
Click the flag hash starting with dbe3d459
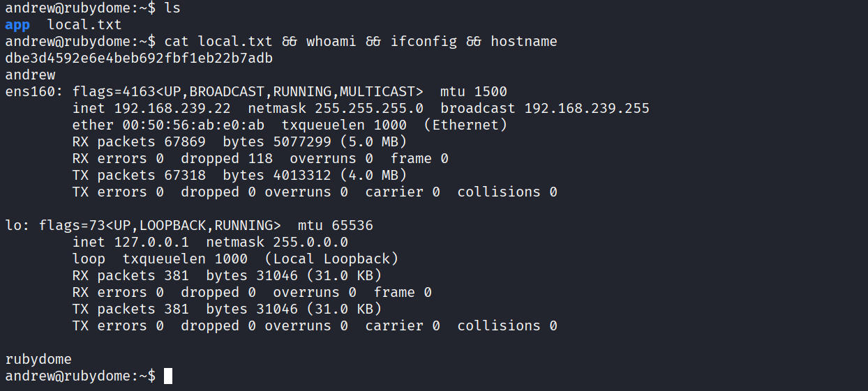(139, 59)
